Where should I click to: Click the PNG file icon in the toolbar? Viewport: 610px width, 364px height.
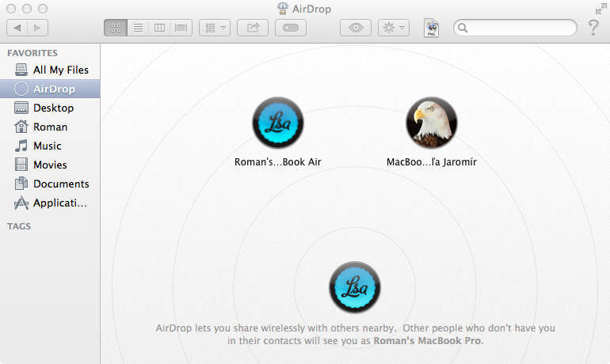click(432, 28)
